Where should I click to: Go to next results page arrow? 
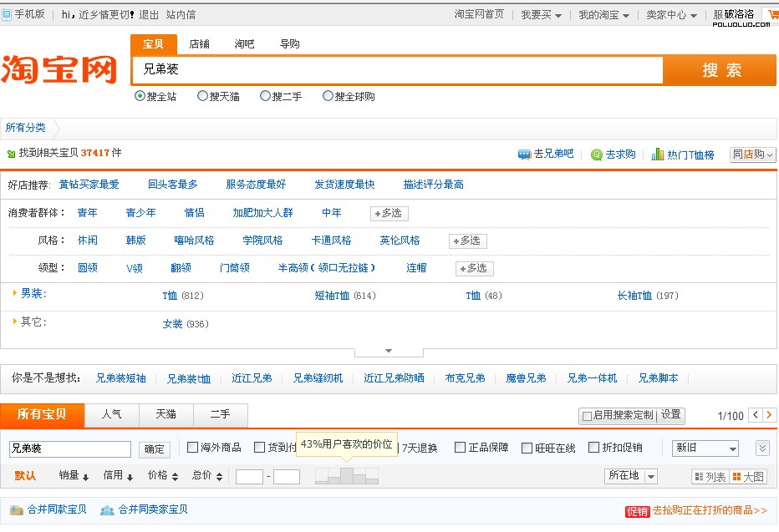tap(769, 415)
